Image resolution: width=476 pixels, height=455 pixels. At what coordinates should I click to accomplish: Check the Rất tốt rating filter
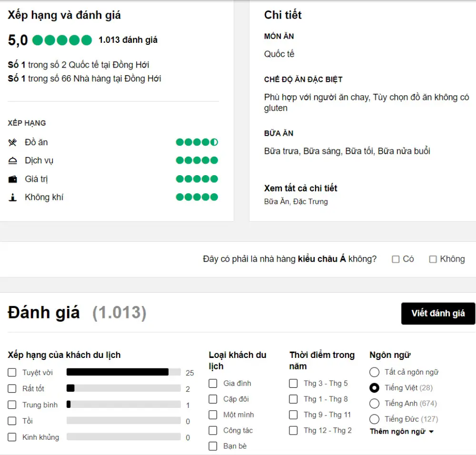[12, 388]
